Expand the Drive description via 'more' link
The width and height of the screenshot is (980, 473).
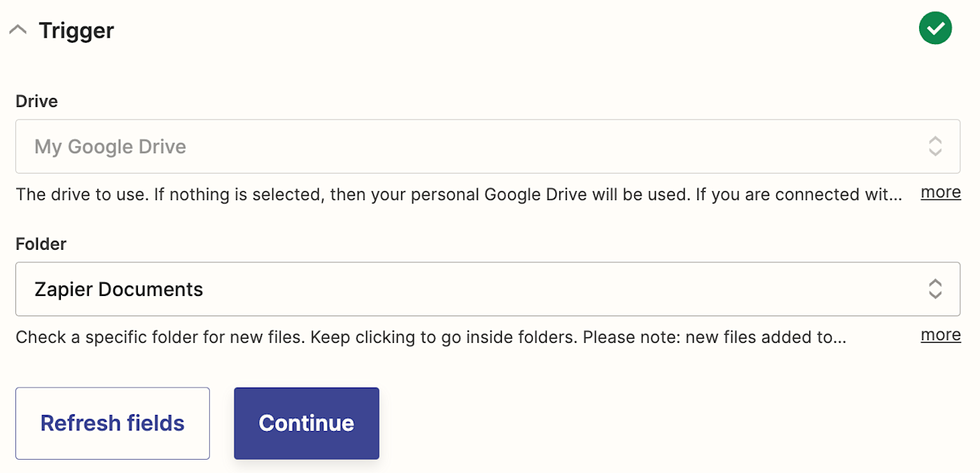(940, 192)
